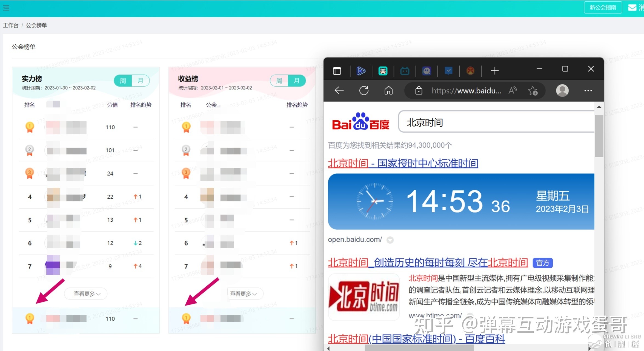Open the 新公会指南 guide button
Image resolution: width=644 pixels, height=351 pixels.
(x=603, y=7)
